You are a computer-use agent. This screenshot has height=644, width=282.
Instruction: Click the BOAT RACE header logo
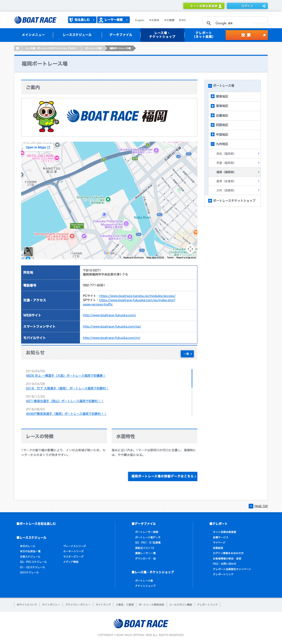(x=35, y=20)
